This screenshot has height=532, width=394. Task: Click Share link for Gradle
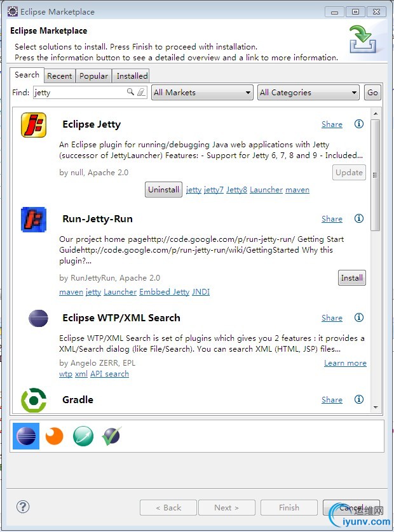pyautogui.click(x=332, y=400)
